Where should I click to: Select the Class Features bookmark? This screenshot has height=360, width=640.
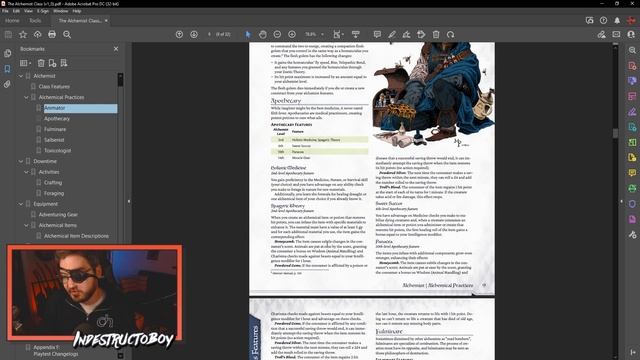pos(54,87)
